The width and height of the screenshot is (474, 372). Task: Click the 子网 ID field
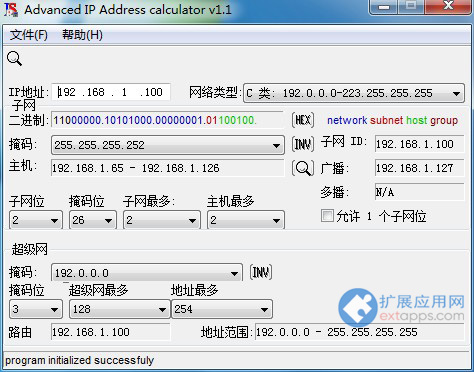click(419, 144)
